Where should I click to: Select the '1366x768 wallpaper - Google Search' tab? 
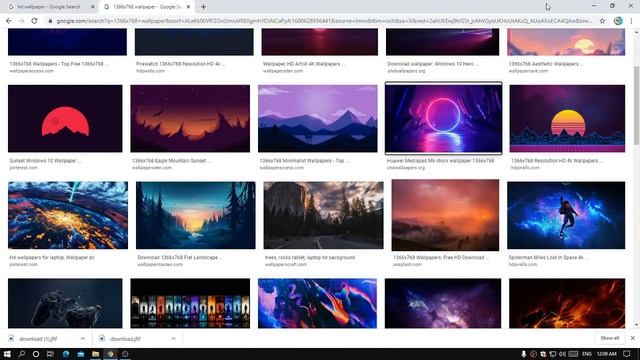[147, 7]
